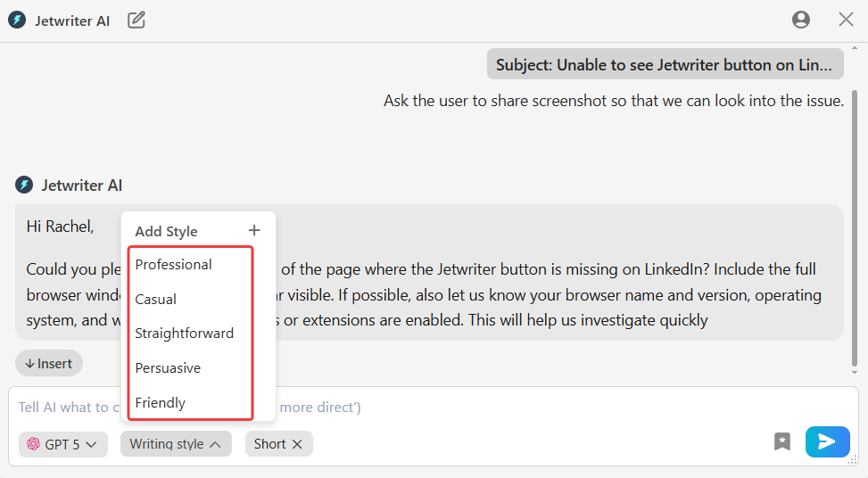Click the scrollbar down arrow
This screenshot has height=478, width=868.
pyautogui.click(x=855, y=373)
